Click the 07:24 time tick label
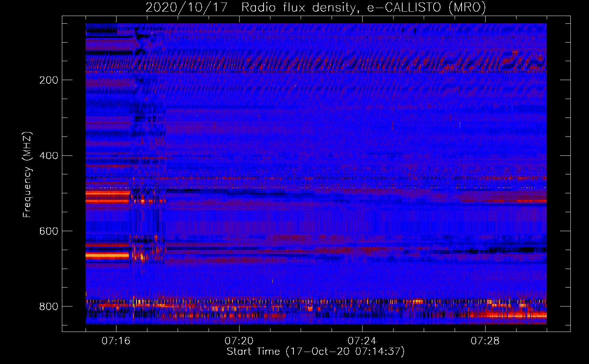Image resolution: width=589 pixels, height=364 pixels. (x=362, y=341)
